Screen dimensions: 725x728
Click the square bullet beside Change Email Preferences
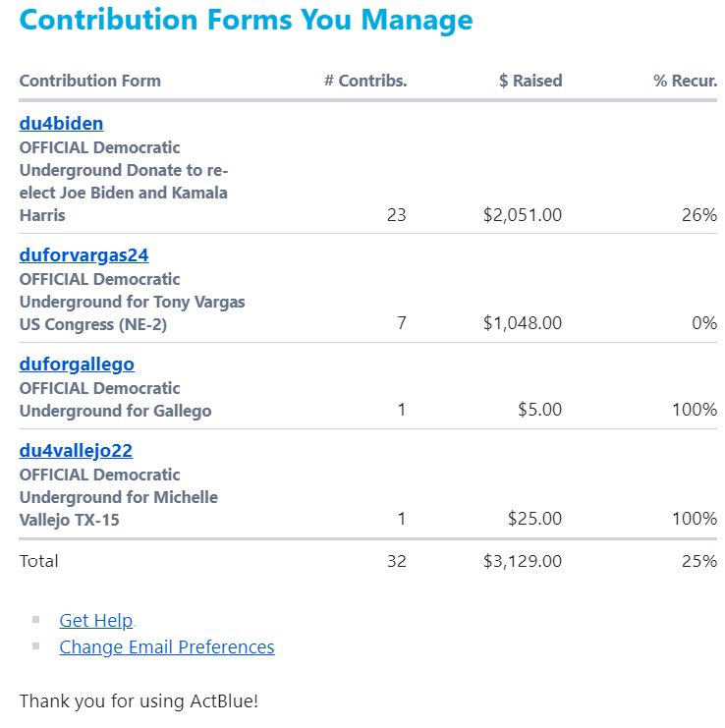pos(36,645)
